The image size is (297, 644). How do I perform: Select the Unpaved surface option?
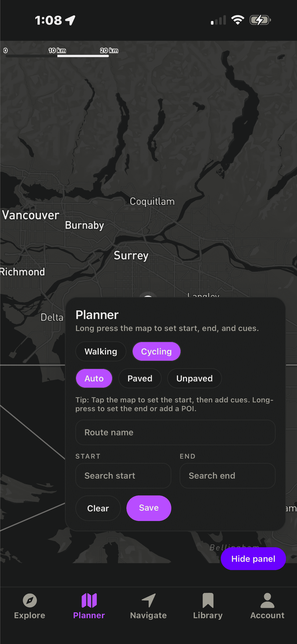[194, 378]
